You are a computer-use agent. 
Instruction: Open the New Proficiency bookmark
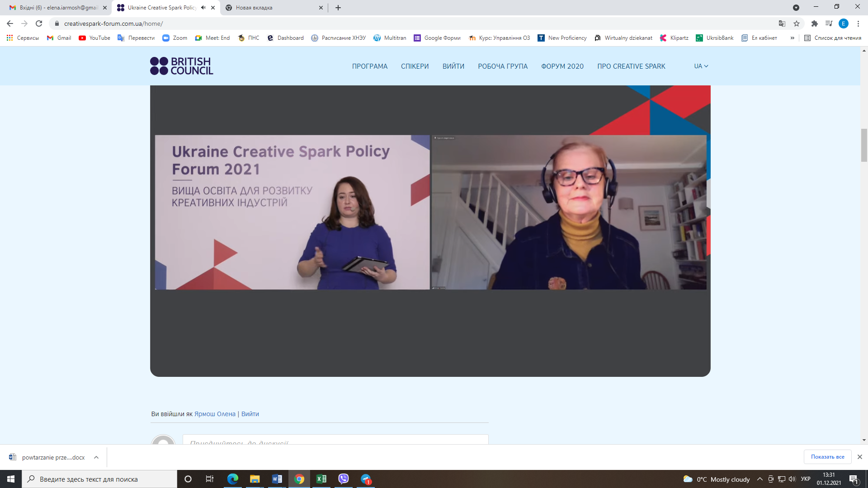[x=562, y=38]
